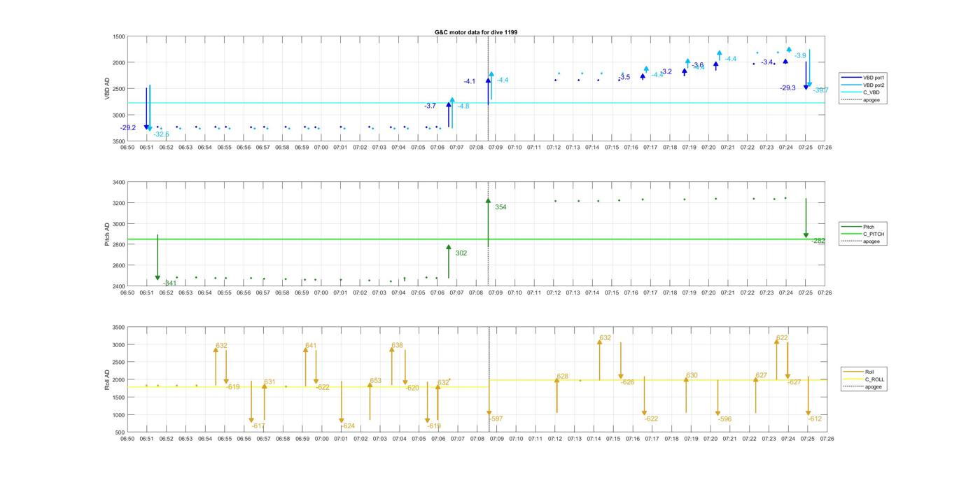
Task: Click the '627' roll data label
Action: (x=762, y=376)
